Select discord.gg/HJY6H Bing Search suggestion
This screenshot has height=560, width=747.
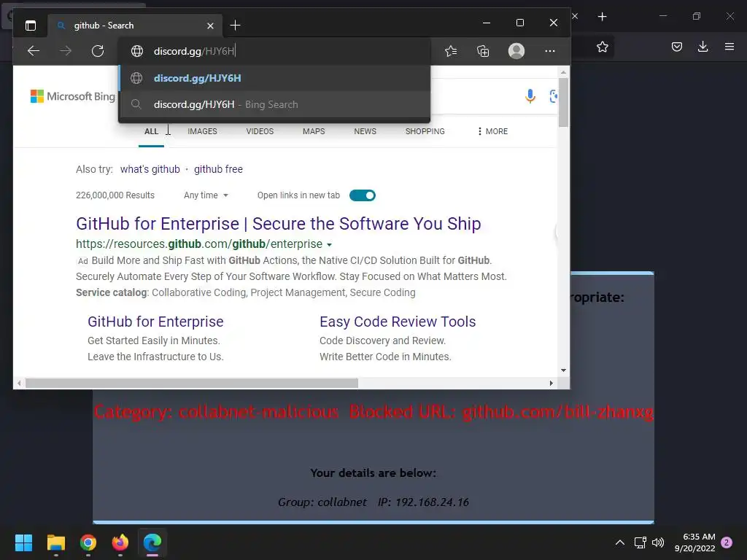[x=274, y=104]
